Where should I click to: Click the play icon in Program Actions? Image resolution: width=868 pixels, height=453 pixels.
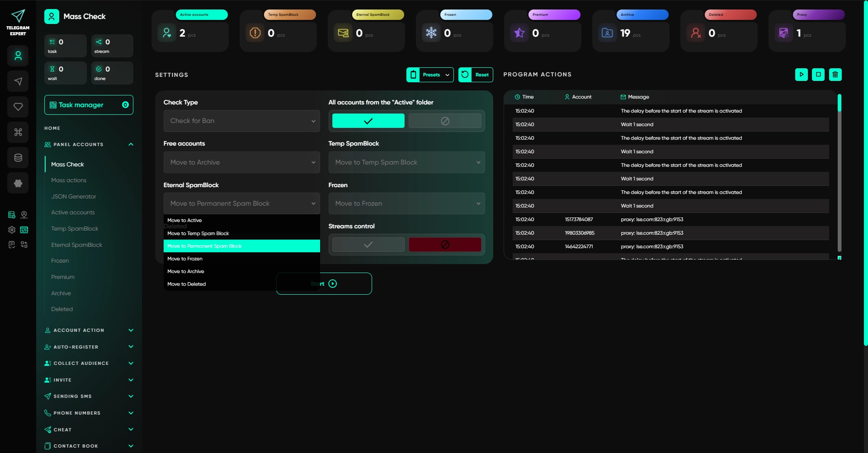click(x=801, y=75)
